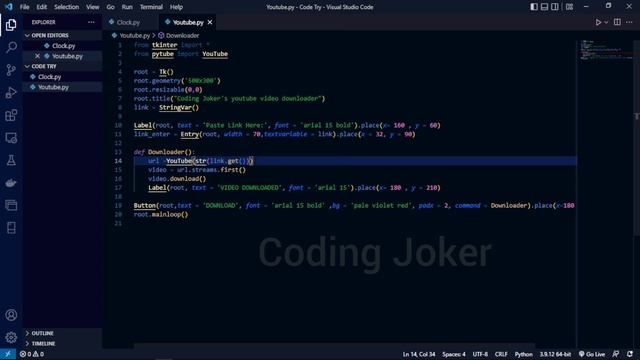
Task: Open the Source Control view icon
Action: [x=11, y=70]
